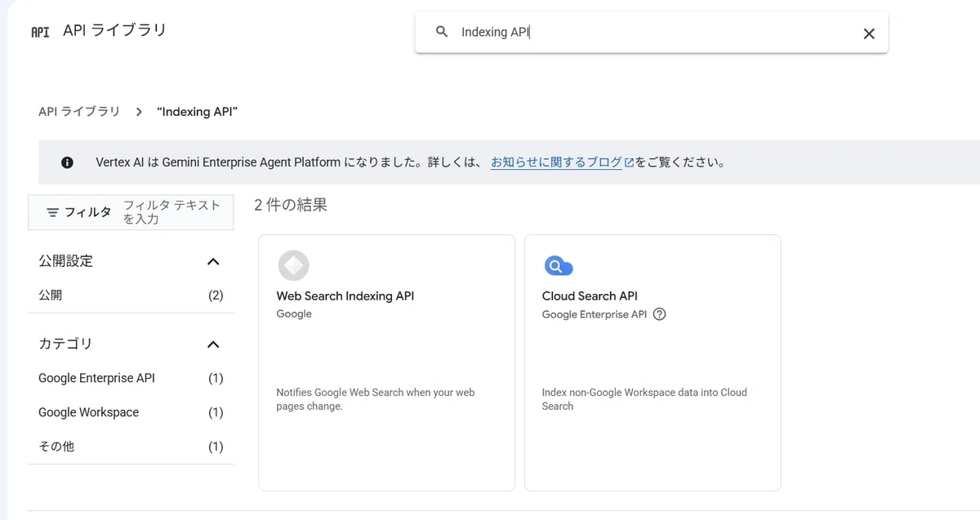The image size is (980, 520).
Task: Click the Notifies Google Web Search description
Action: pos(376,399)
